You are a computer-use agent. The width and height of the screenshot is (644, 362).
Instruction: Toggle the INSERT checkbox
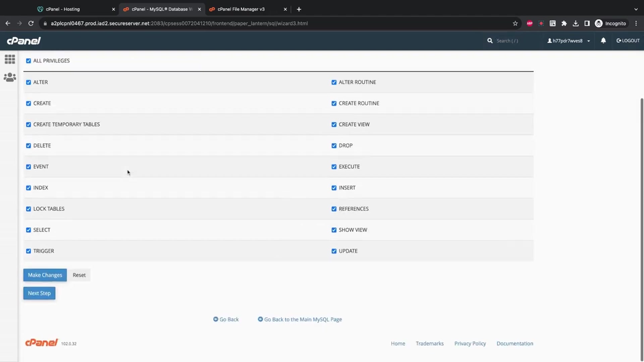pos(334,188)
